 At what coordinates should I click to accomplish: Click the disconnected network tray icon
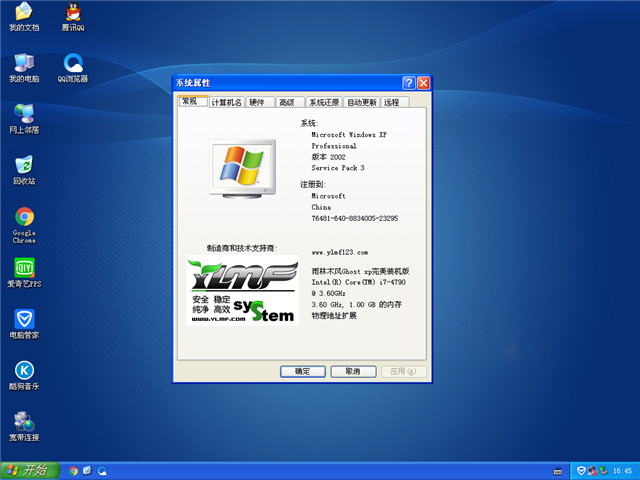[592, 471]
